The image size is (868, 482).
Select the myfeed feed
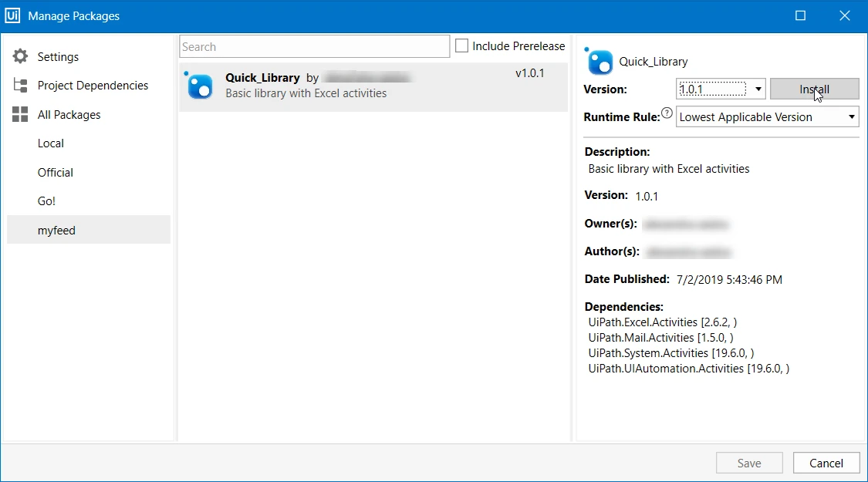coord(89,230)
